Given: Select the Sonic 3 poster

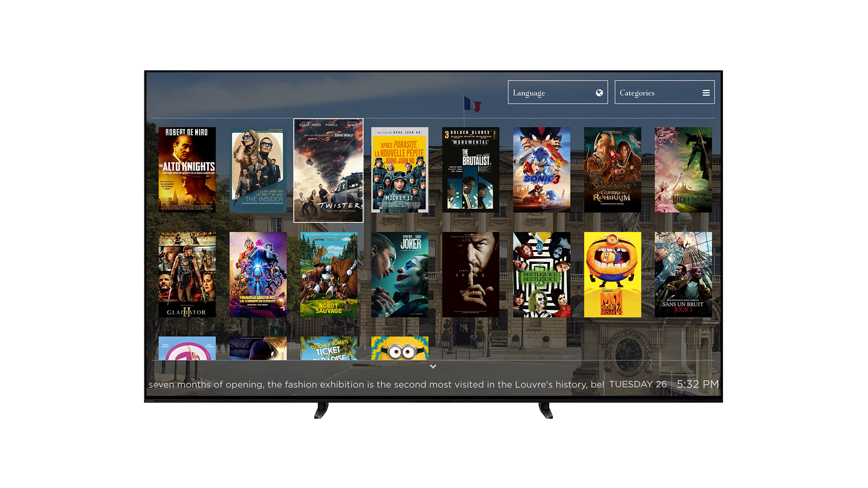Looking at the screenshot, I should pos(542,170).
